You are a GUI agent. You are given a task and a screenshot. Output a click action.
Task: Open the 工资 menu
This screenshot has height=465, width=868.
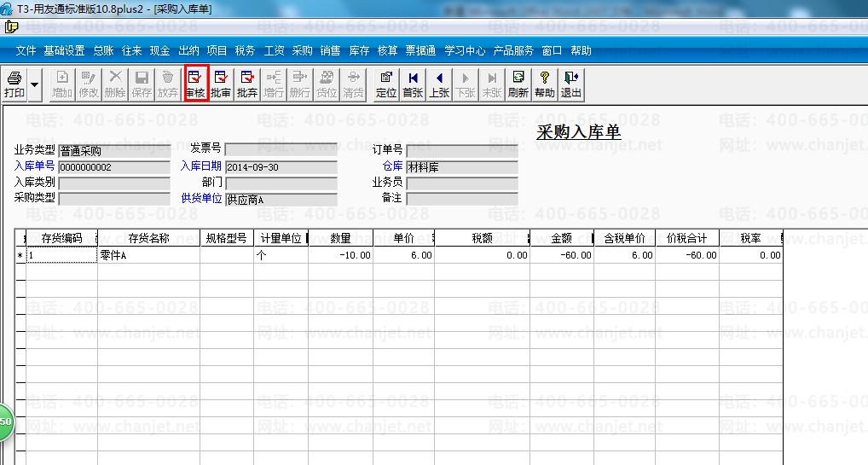point(274,51)
